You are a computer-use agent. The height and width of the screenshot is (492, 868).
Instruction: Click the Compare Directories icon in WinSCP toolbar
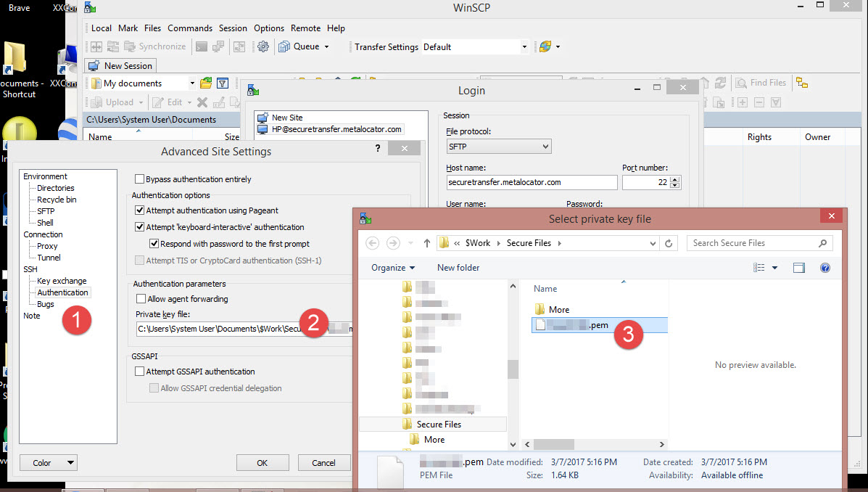click(x=96, y=46)
